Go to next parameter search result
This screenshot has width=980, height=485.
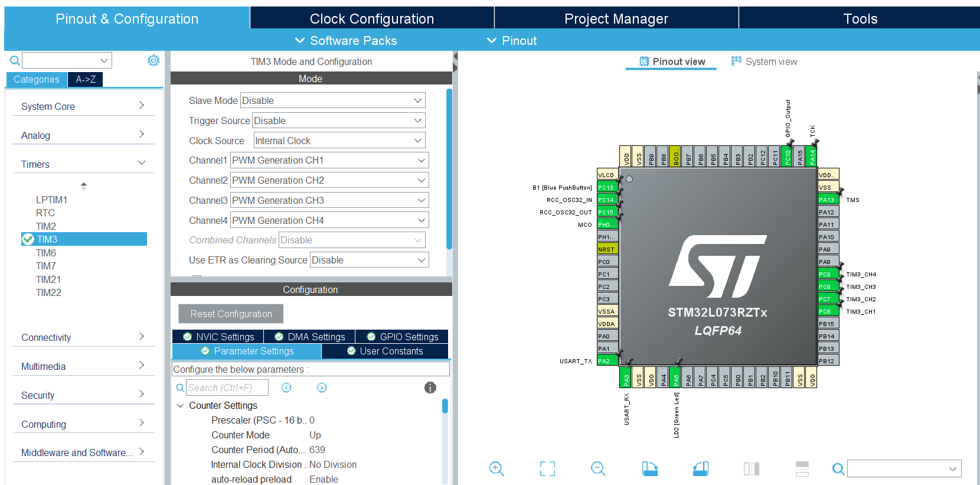322,388
